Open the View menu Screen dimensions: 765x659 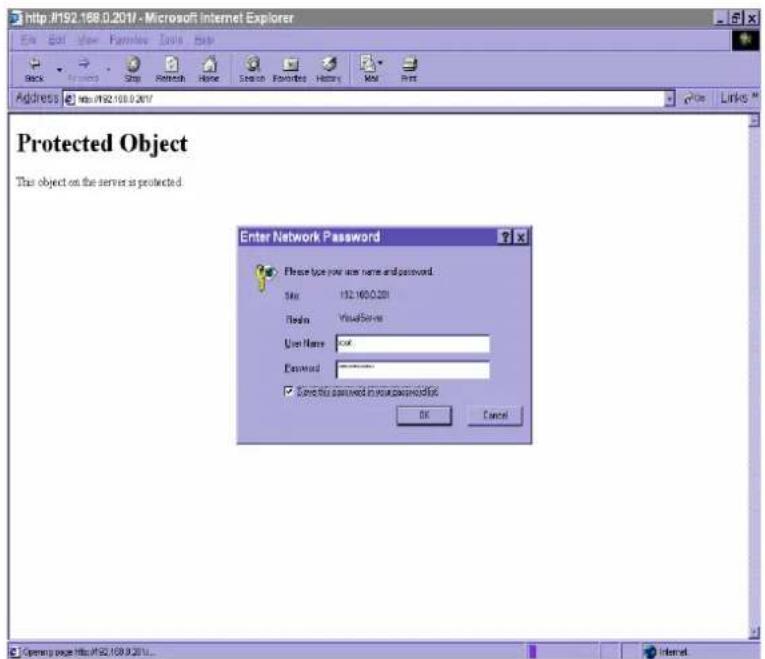88,40
